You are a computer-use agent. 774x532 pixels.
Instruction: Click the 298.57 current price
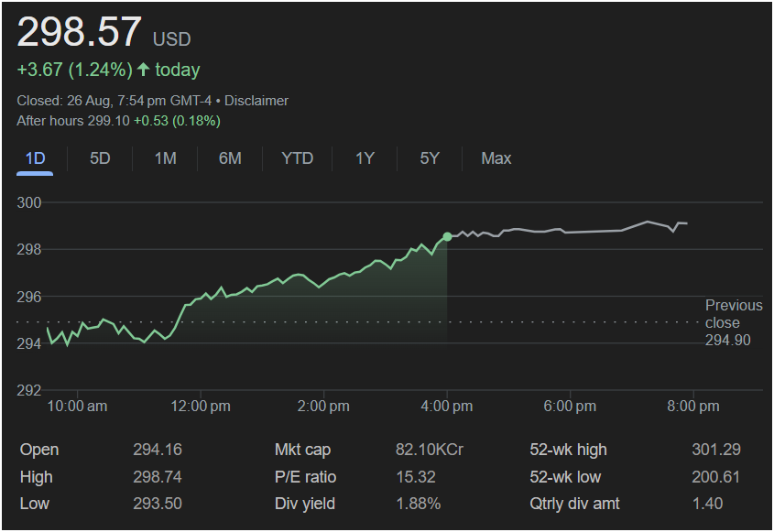(x=80, y=33)
